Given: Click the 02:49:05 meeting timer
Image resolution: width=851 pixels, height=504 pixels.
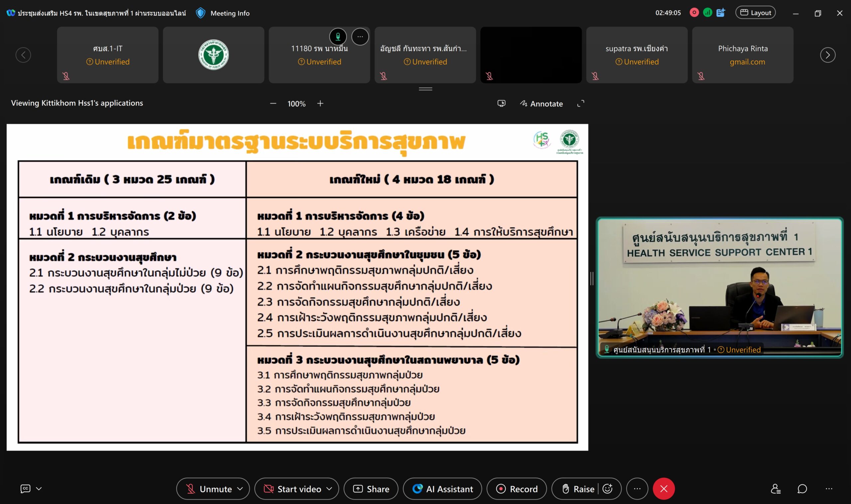Looking at the screenshot, I should tap(668, 13).
